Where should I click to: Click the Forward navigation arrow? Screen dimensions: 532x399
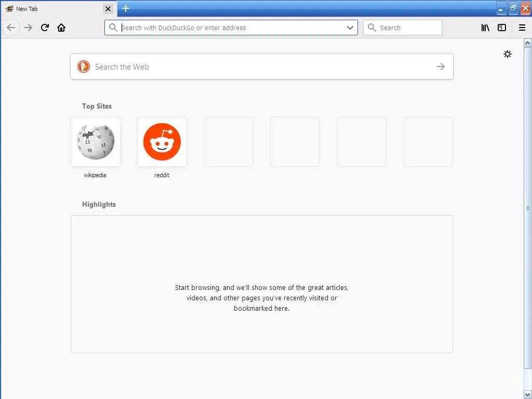coord(28,28)
